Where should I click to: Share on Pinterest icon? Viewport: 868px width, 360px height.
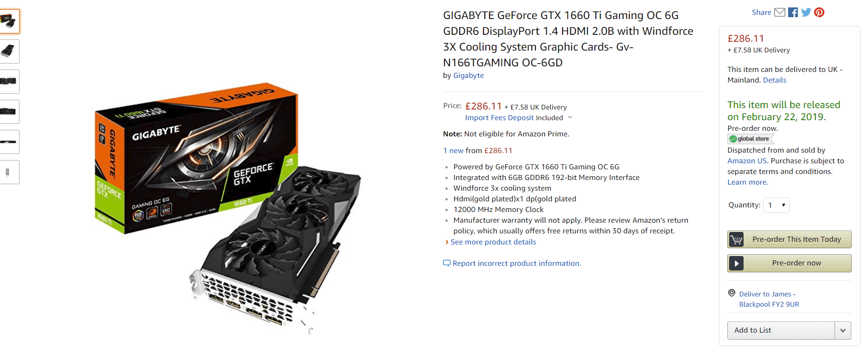tap(819, 13)
